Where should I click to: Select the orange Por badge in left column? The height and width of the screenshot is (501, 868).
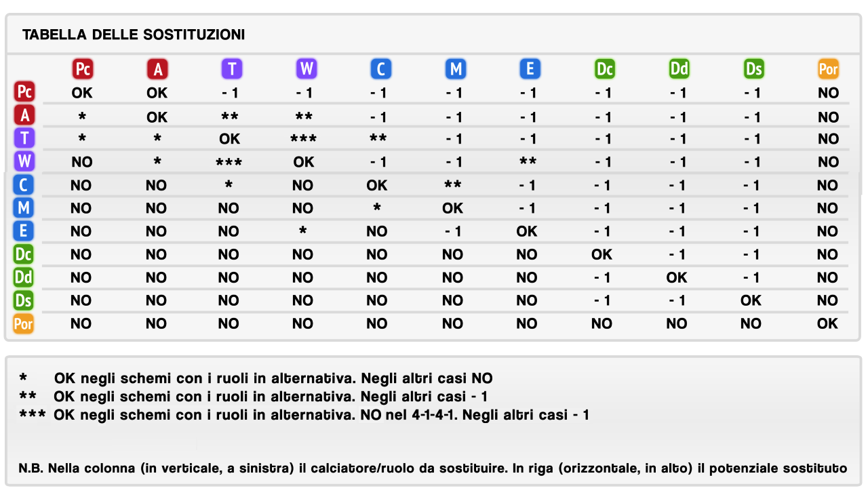(x=24, y=323)
